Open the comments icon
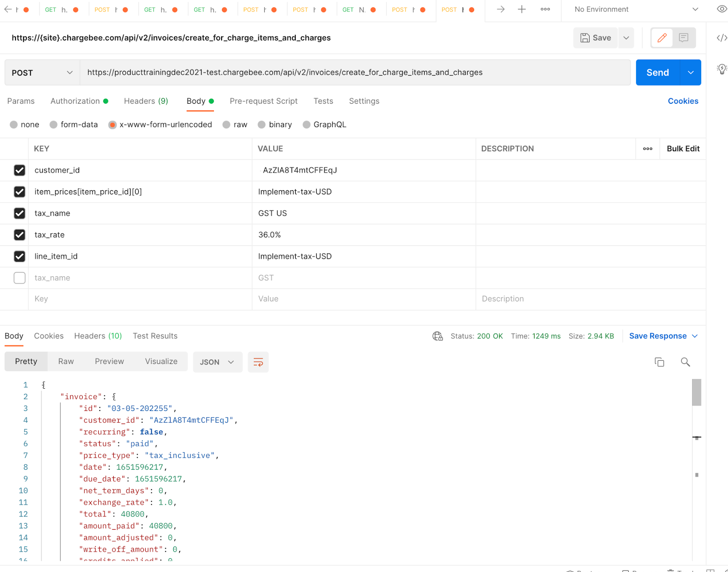The height and width of the screenshot is (572, 728). click(683, 38)
